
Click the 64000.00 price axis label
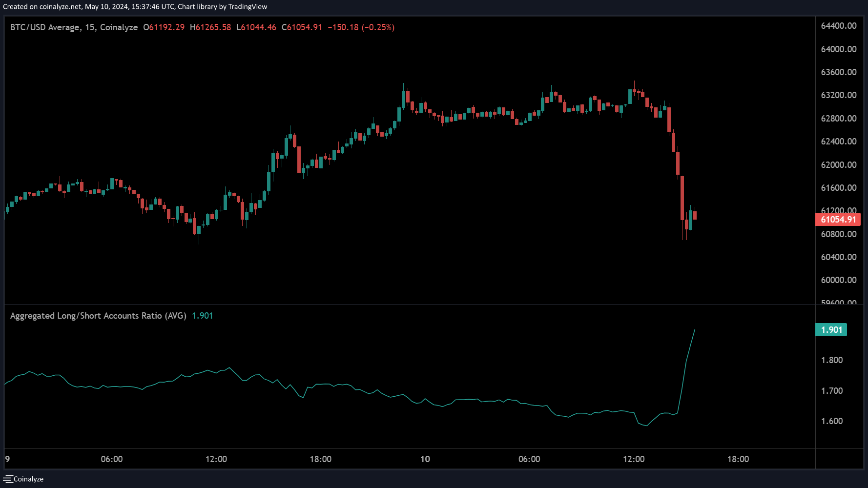click(838, 49)
